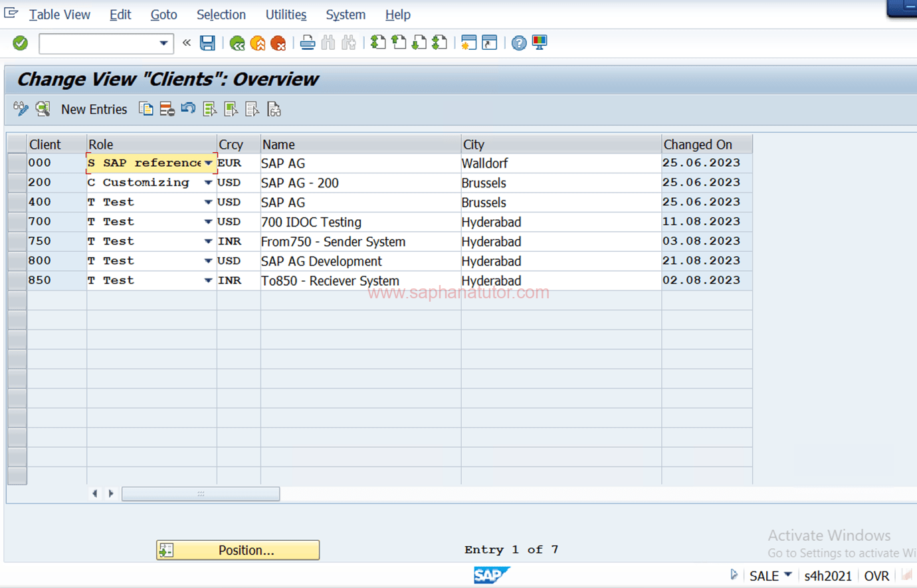The image size is (917, 588).
Task: Open Role dropdown for client 700
Action: 208,222
